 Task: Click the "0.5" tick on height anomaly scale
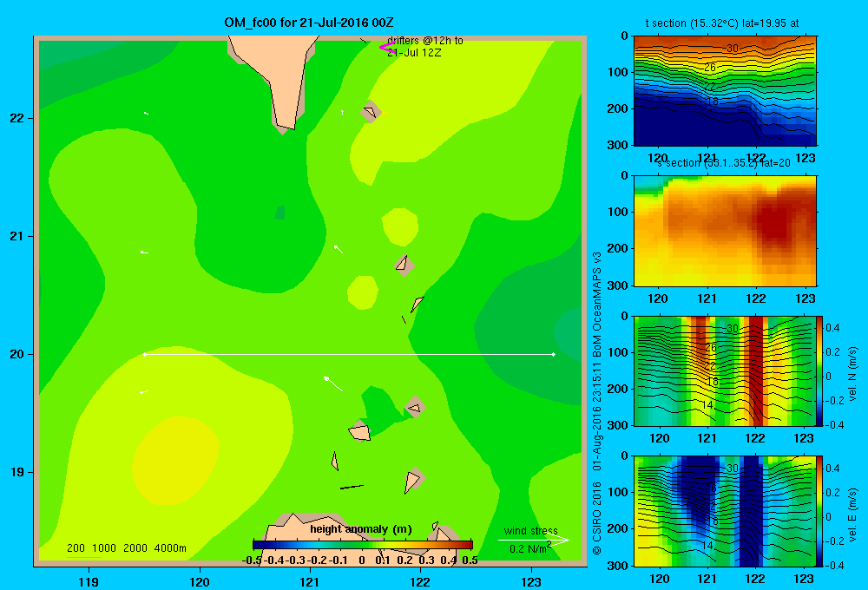[x=470, y=560]
